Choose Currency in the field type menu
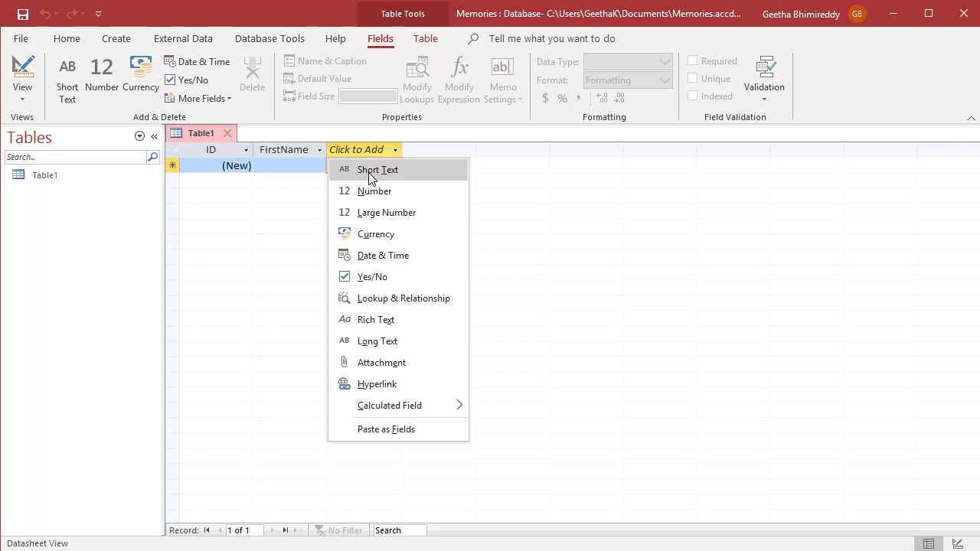The width and height of the screenshot is (980, 551). pos(398,234)
